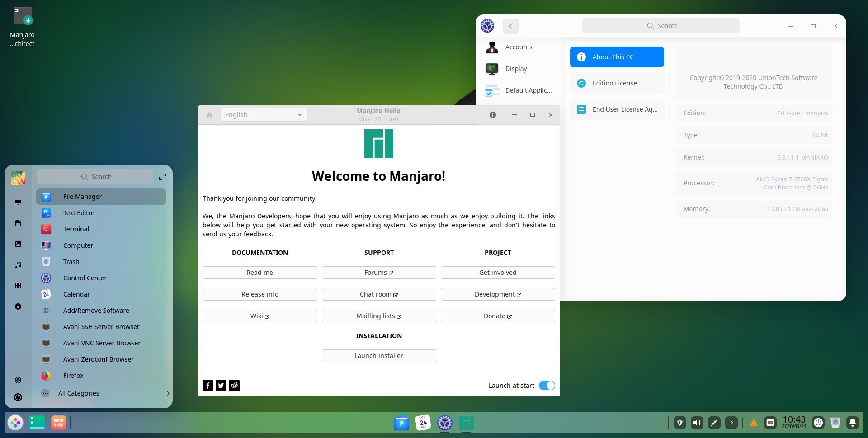Image resolution: width=868 pixels, height=438 pixels.
Task: Open the Development link button
Action: [x=498, y=294]
